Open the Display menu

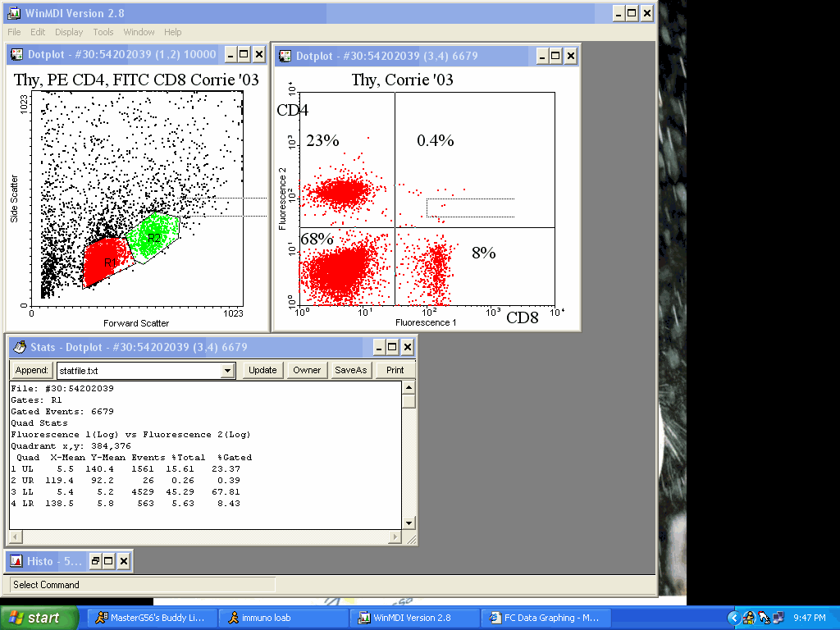(69, 32)
